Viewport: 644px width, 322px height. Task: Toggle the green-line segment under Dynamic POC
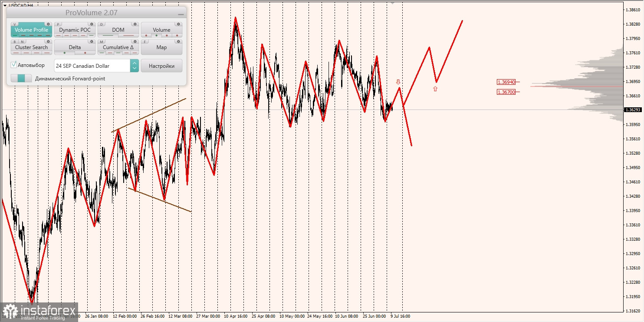tap(91, 35)
